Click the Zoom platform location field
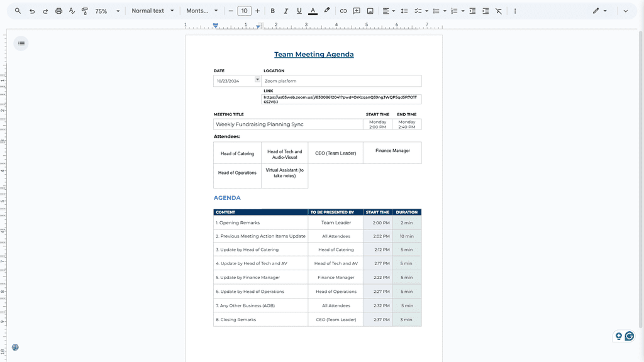This screenshot has height=362, width=644. click(x=341, y=81)
